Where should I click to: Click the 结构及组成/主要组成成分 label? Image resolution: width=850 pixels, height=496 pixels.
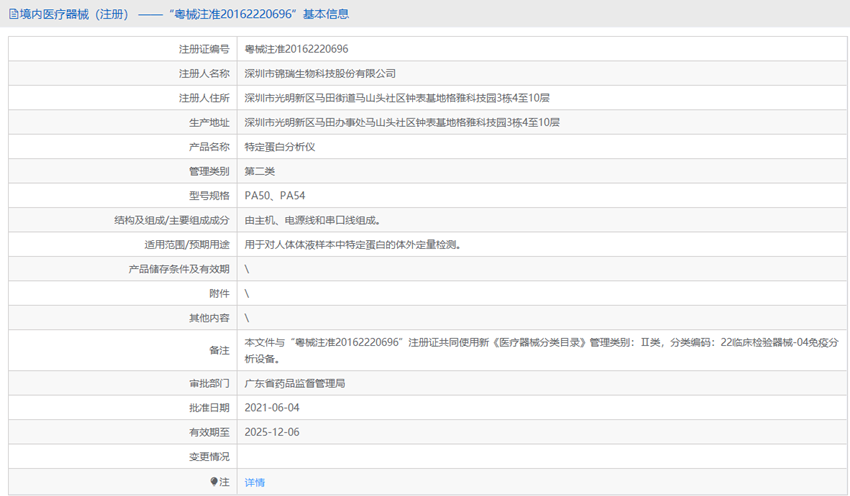pyautogui.click(x=172, y=220)
